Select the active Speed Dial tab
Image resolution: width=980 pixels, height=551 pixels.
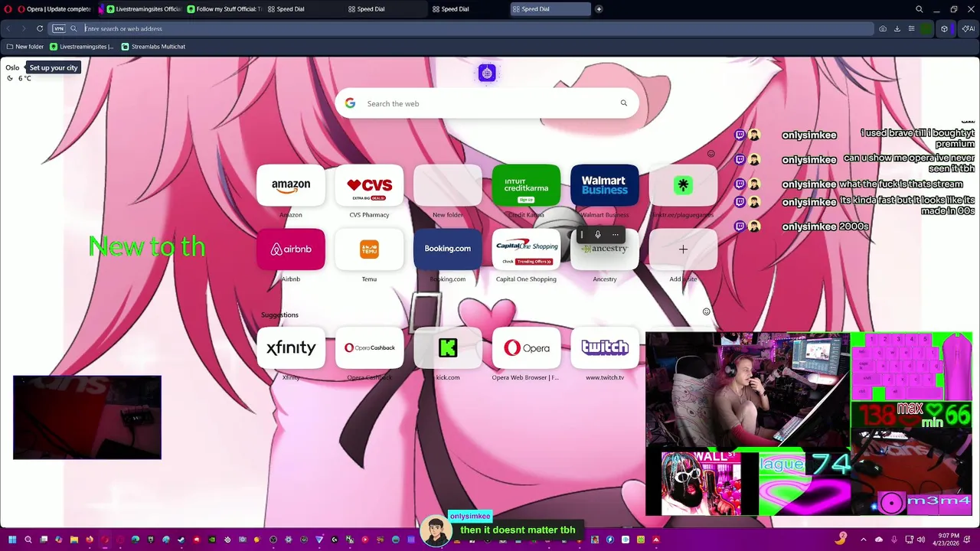coord(550,9)
